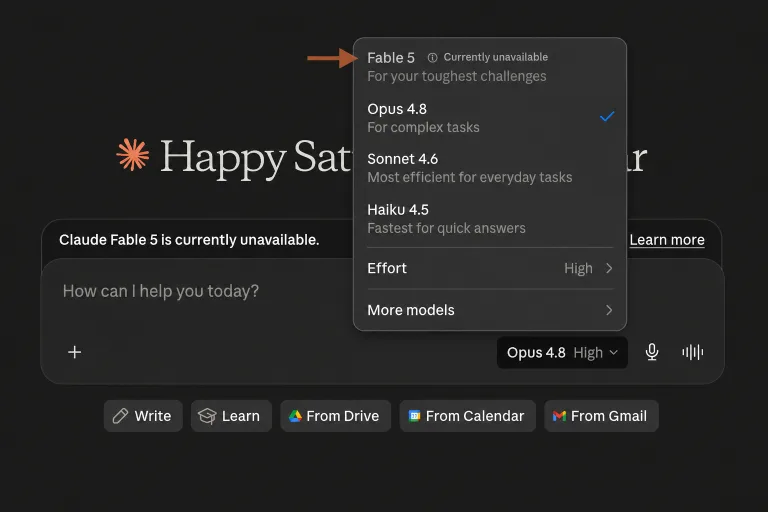Image resolution: width=768 pixels, height=512 pixels.
Task: Expand the Effort High submenu
Action: [490, 268]
